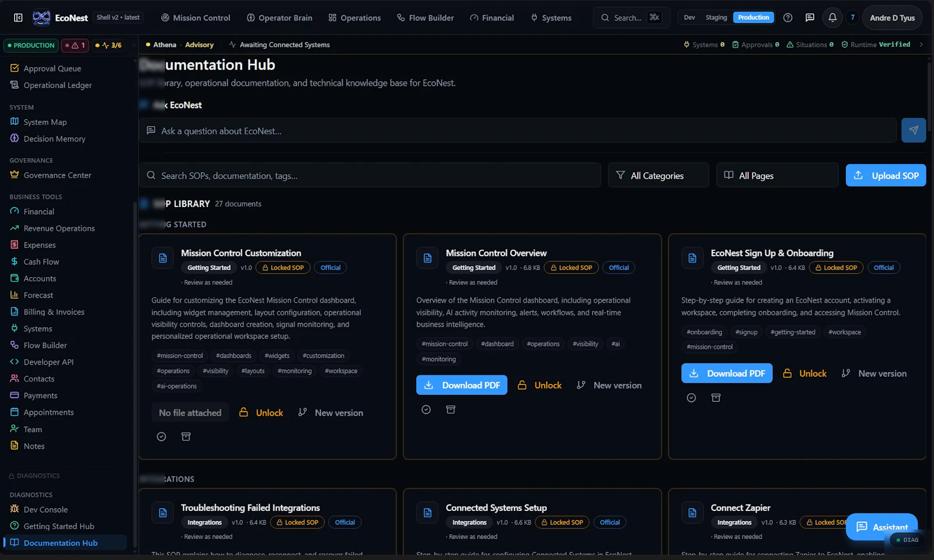Image resolution: width=934 pixels, height=560 pixels.
Task: Open the help question mark icon
Action: click(787, 17)
